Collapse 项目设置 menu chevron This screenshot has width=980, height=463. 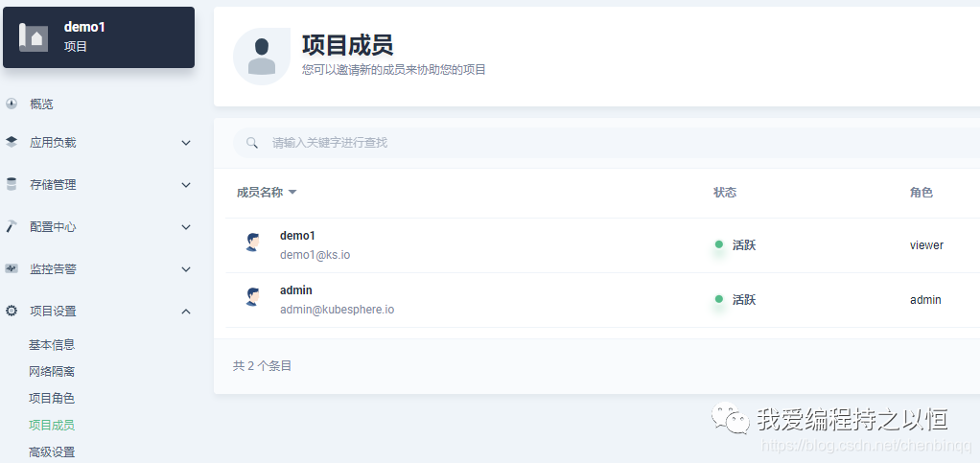pos(186,312)
